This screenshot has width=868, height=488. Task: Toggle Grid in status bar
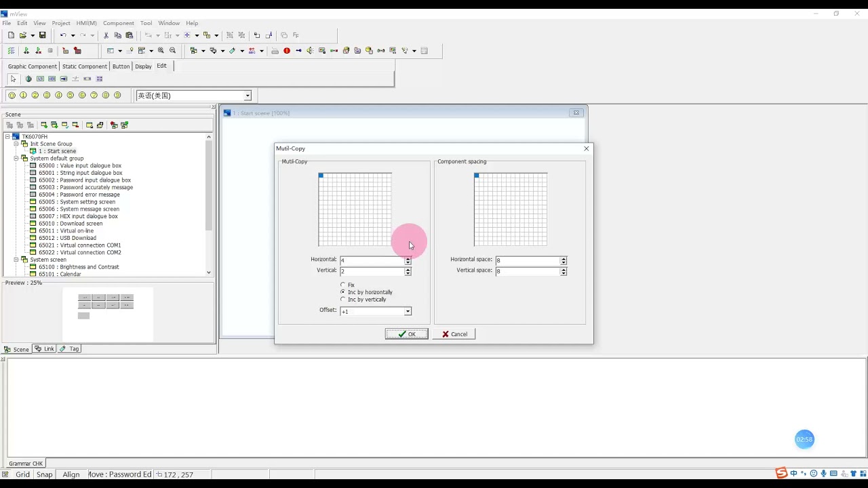(x=22, y=474)
